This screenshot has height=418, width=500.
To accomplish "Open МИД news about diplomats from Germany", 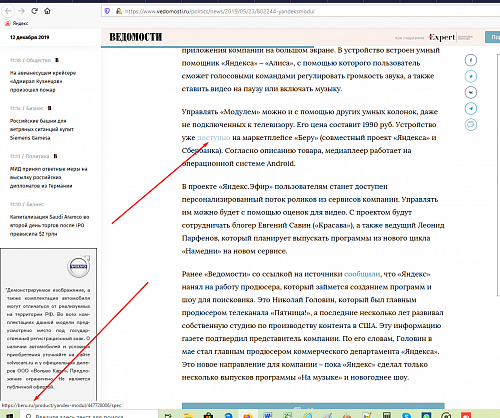I will point(48,177).
